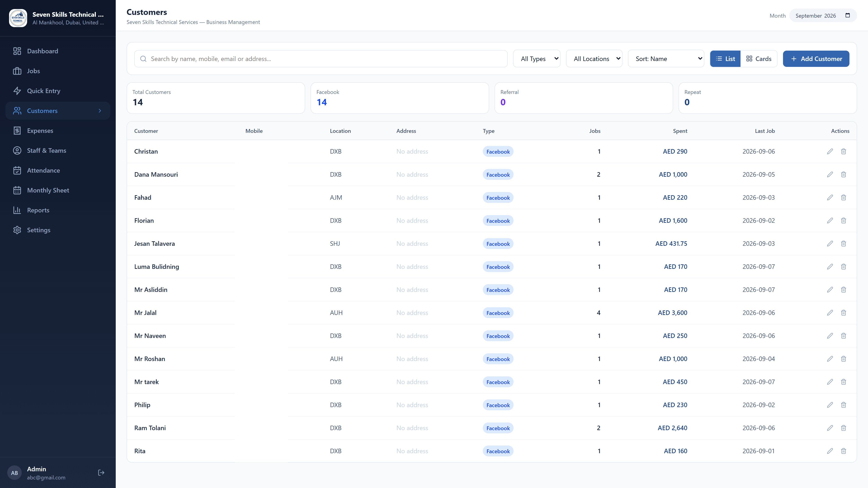868x488 pixels.
Task: Click the Add Customer button
Action: point(816,59)
